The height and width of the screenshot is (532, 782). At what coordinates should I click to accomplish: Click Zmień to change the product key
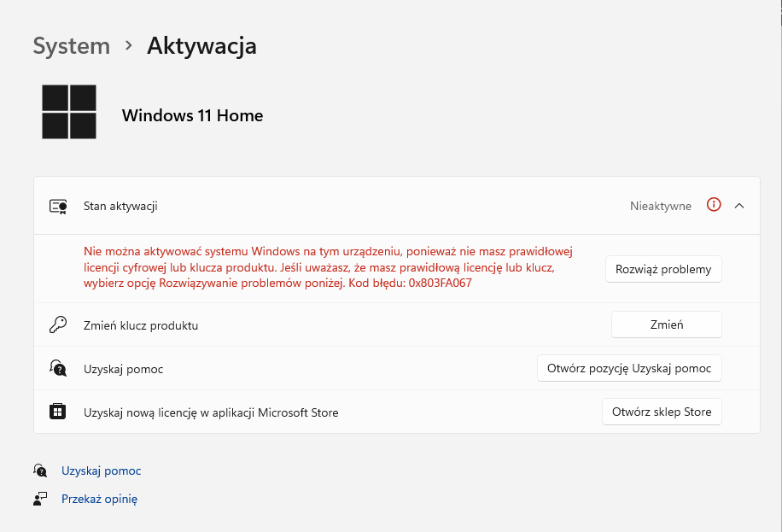point(666,324)
